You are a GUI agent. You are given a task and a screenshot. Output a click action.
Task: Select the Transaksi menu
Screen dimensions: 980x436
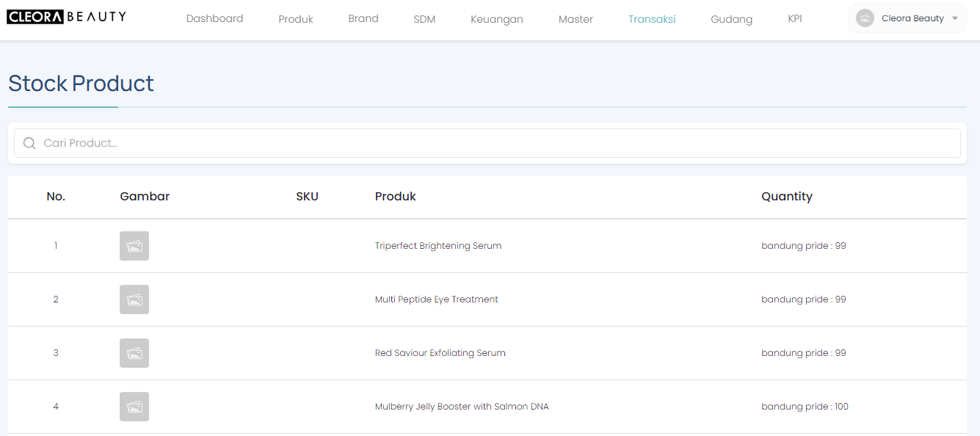652,19
